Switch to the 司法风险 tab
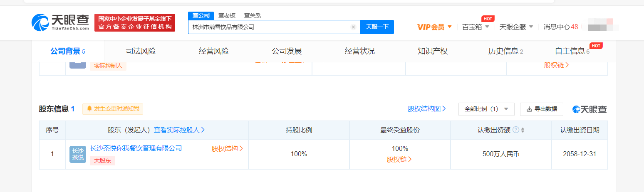 coord(141,51)
